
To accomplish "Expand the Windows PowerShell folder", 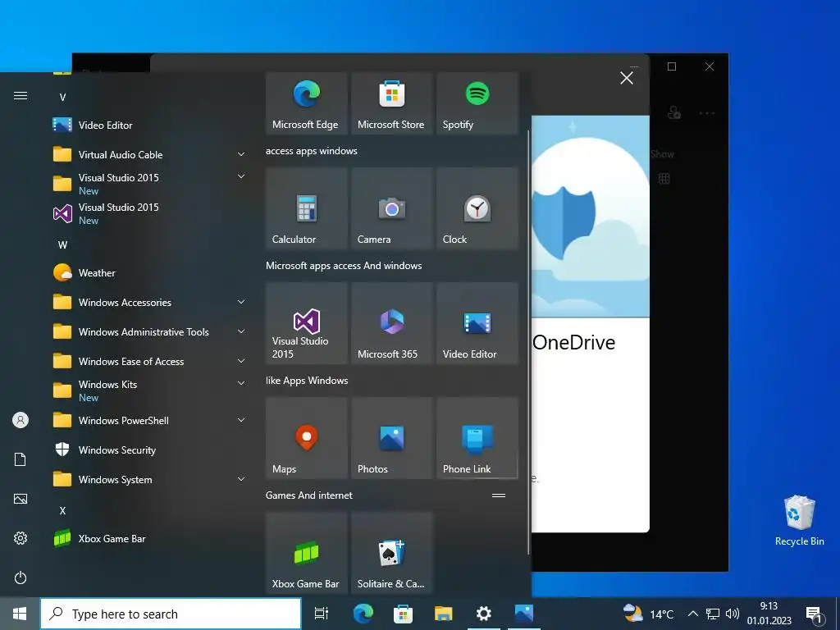I will [150, 421].
